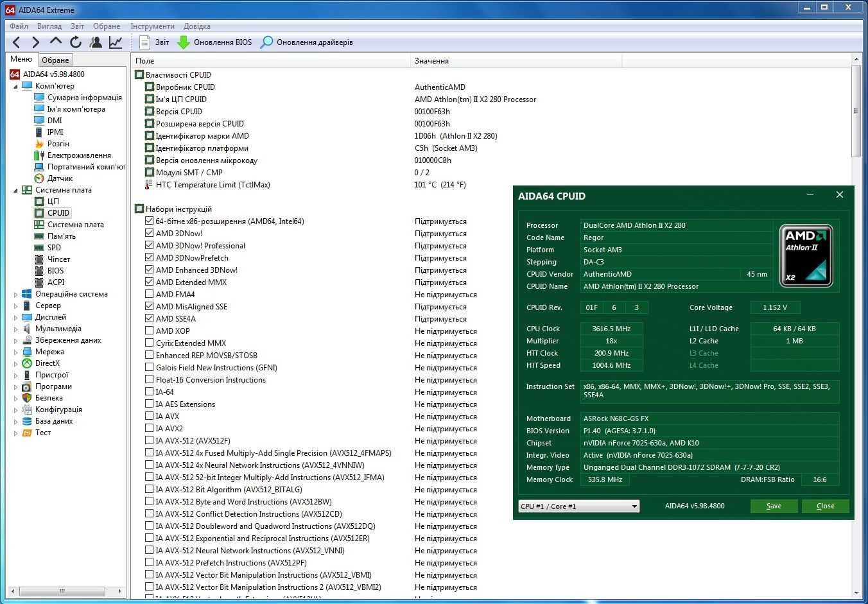Open CPU #1 / Core #1 dropdown
The width and height of the screenshot is (868, 604).
click(x=578, y=506)
